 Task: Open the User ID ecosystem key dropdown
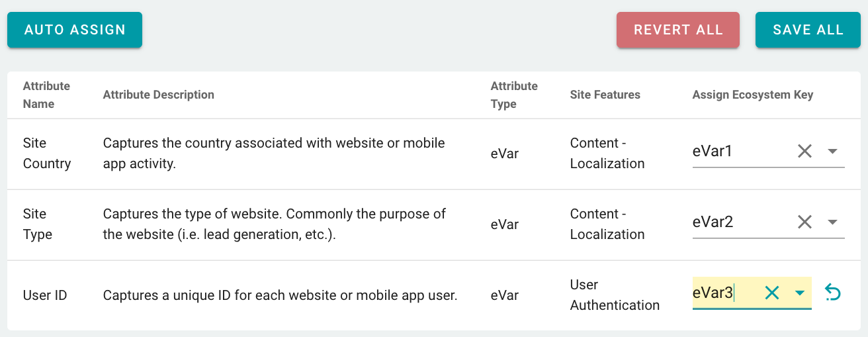(x=800, y=293)
